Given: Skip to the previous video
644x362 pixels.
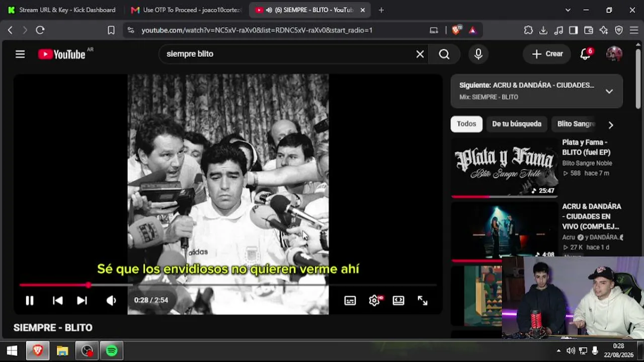Looking at the screenshot, I should (x=58, y=301).
